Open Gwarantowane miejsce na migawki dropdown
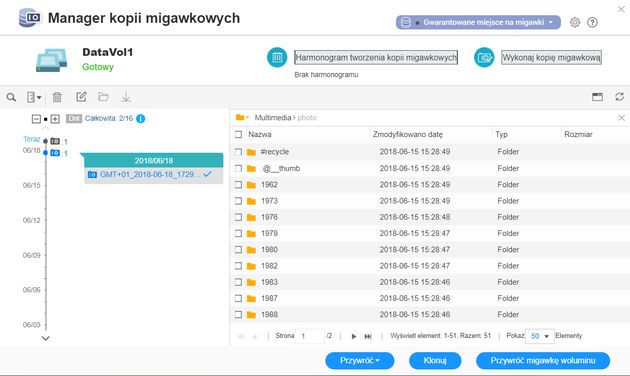 coord(478,22)
